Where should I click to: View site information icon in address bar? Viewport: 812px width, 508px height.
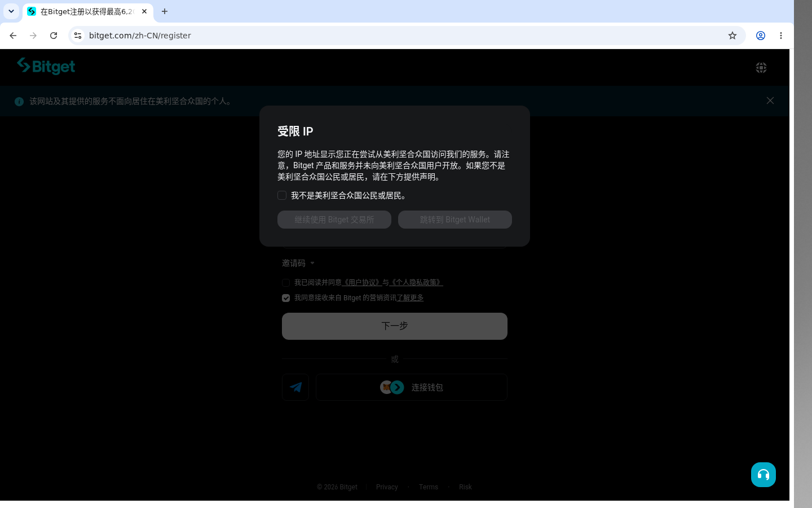click(x=78, y=36)
